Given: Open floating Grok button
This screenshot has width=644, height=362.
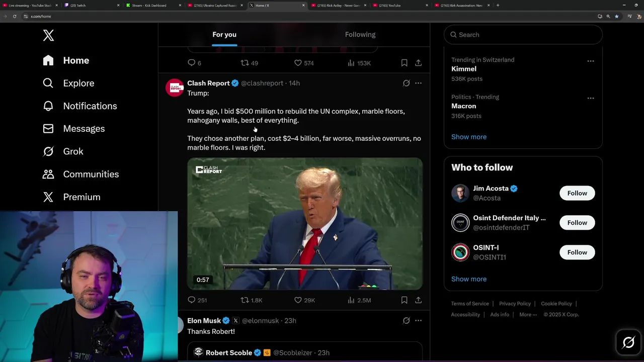Looking at the screenshot, I should [628, 343].
